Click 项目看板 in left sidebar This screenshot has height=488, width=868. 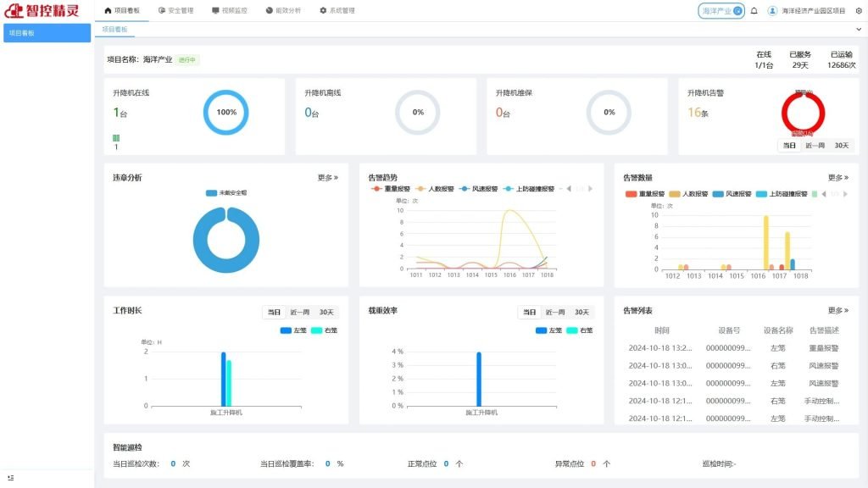(47, 33)
